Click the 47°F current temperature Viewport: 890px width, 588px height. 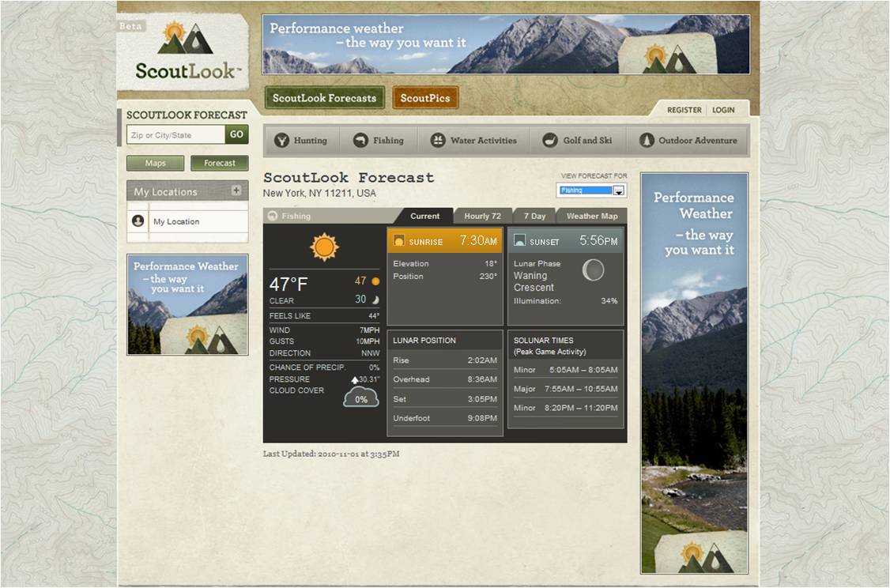click(288, 284)
